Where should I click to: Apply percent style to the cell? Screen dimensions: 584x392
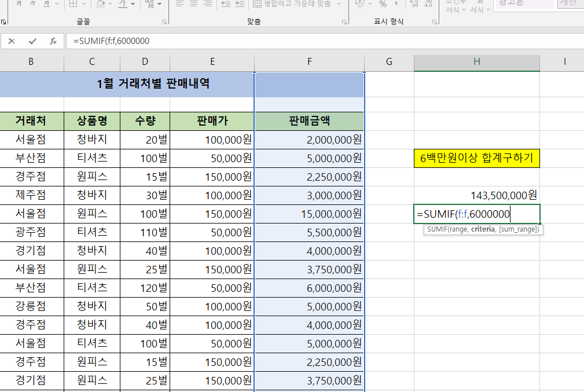pos(383,3)
